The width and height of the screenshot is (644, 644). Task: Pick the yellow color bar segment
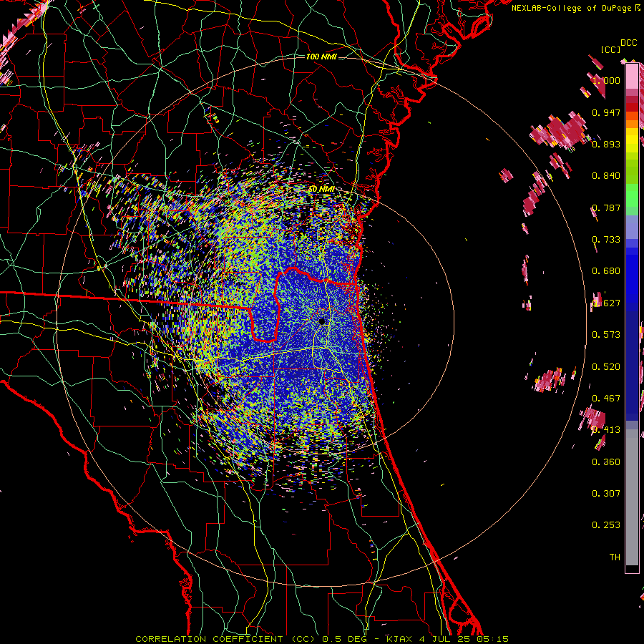(x=632, y=140)
